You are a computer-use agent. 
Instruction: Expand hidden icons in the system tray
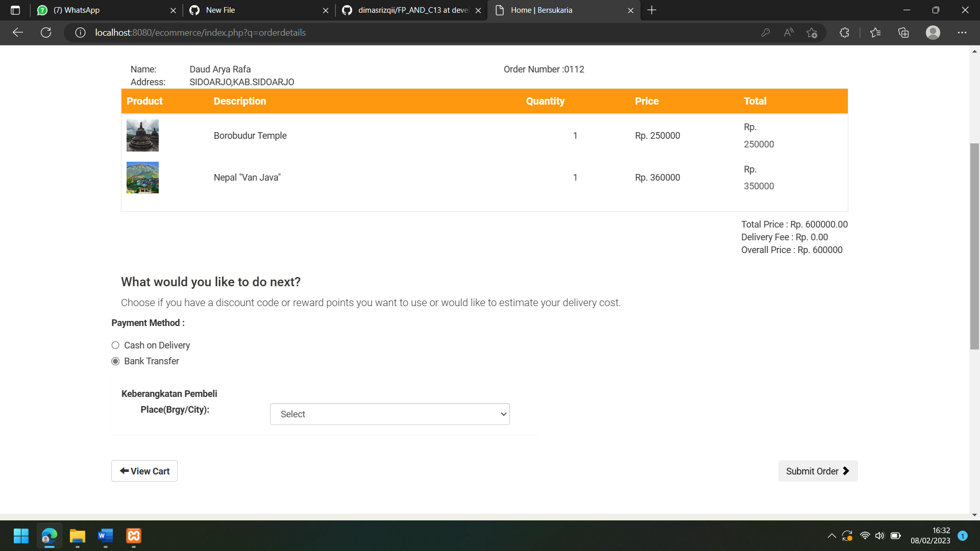point(831,535)
